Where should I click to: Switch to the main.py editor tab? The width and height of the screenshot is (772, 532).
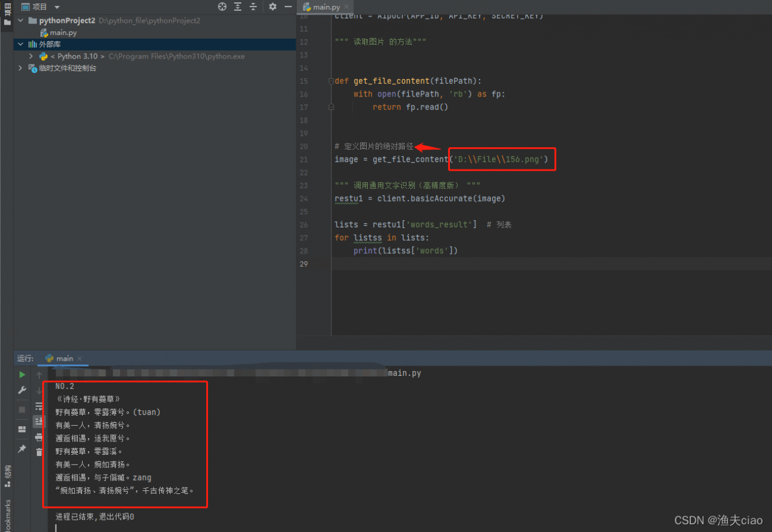coord(326,7)
